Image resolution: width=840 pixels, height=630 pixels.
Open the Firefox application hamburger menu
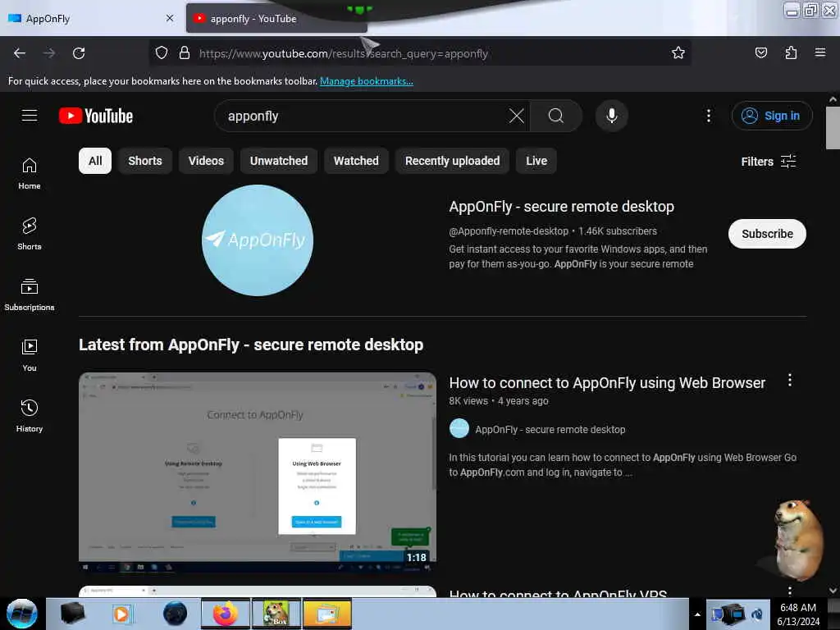coord(819,53)
